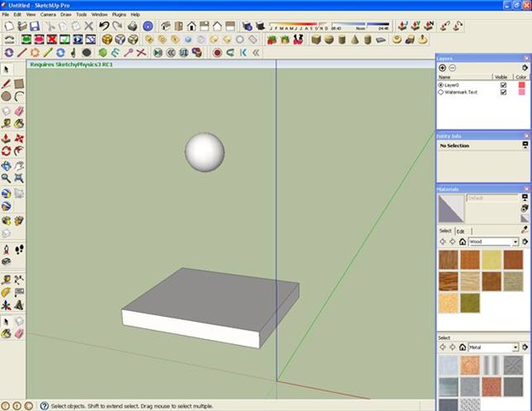Select the first wood material thumbnail

coord(448,259)
